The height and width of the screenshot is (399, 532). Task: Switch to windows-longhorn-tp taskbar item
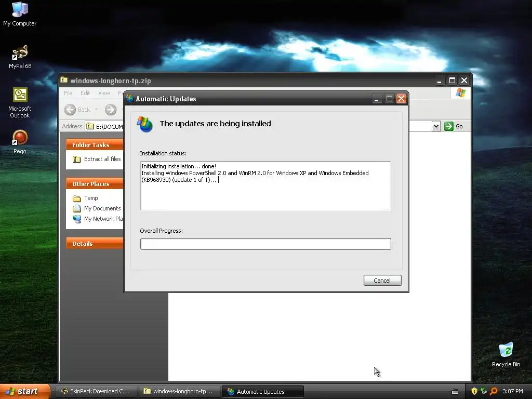click(179, 391)
